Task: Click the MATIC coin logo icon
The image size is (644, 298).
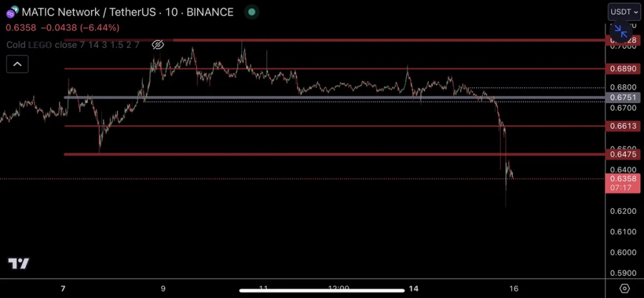Action: coord(11,13)
